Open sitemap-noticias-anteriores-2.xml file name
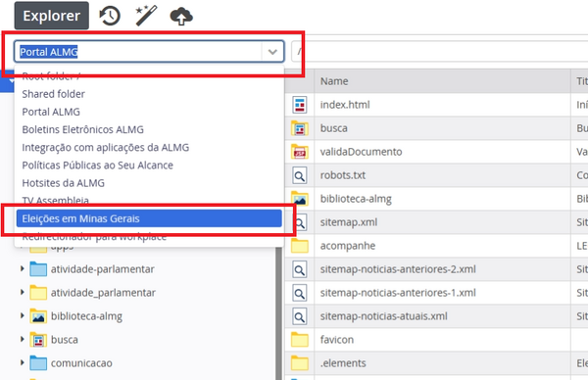Viewport: 588px width, 380px height. pos(398,269)
